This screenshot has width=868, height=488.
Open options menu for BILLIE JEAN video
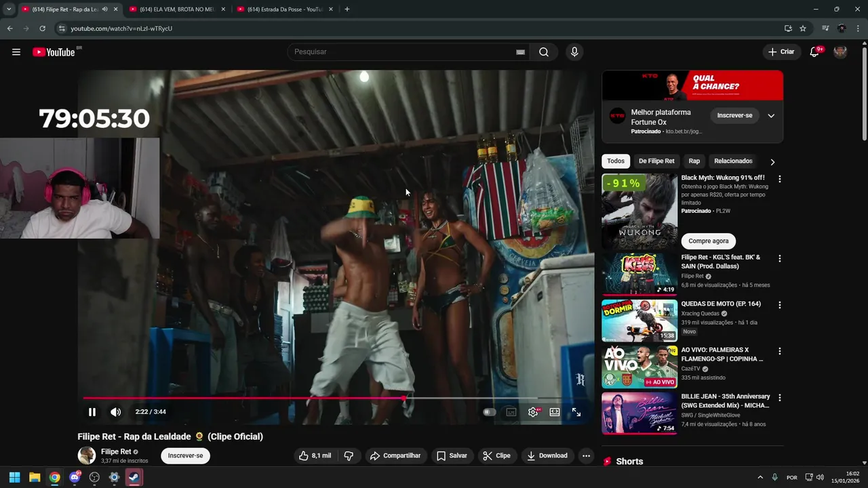[779, 397]
